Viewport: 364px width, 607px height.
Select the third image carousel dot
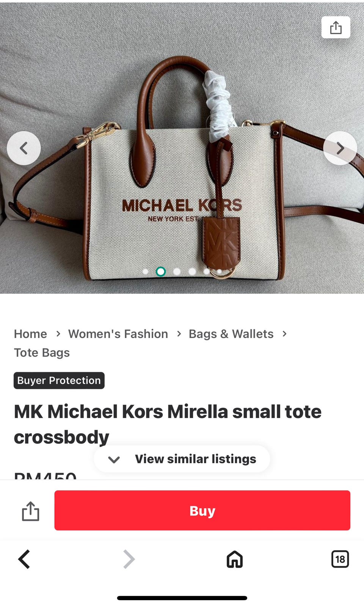coord(177,272)
